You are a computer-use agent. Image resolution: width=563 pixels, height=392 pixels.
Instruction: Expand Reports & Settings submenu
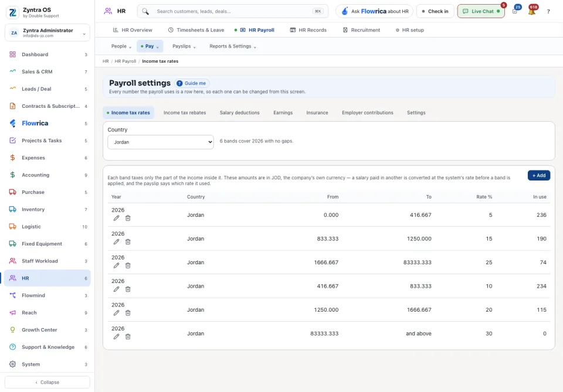pos(233,46)
